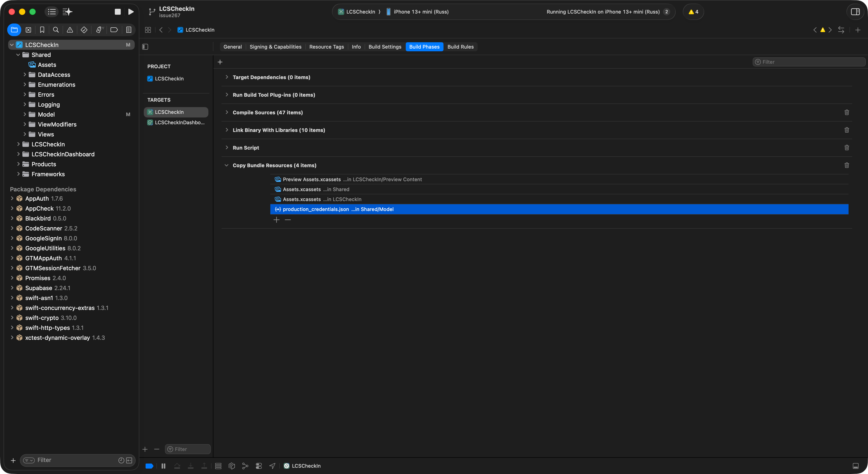Toggle the right inspector panel
This screenshot has height=474, width=868.
[x=855, y=12]
